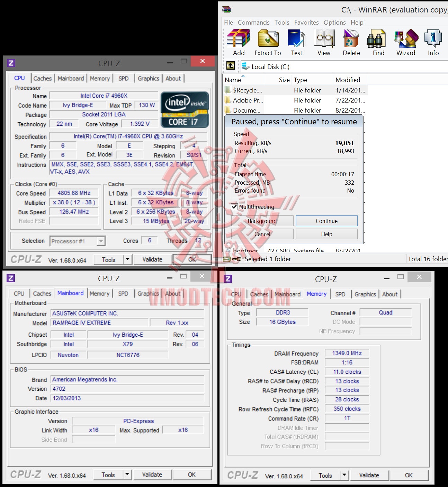
Task: Click the Local Disk (C:) drive icon
Action: tap(245, 66)
